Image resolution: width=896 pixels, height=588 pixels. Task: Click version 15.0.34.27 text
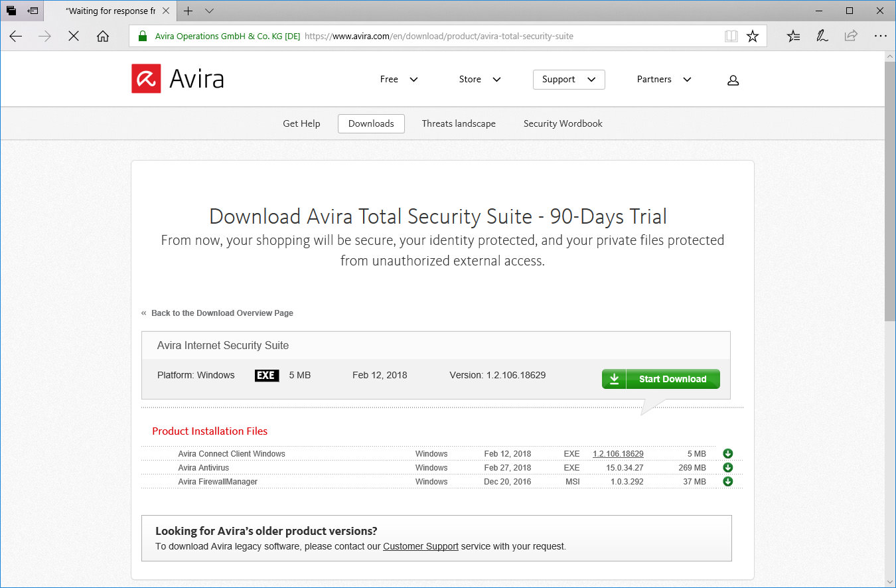tap(625, 468)
